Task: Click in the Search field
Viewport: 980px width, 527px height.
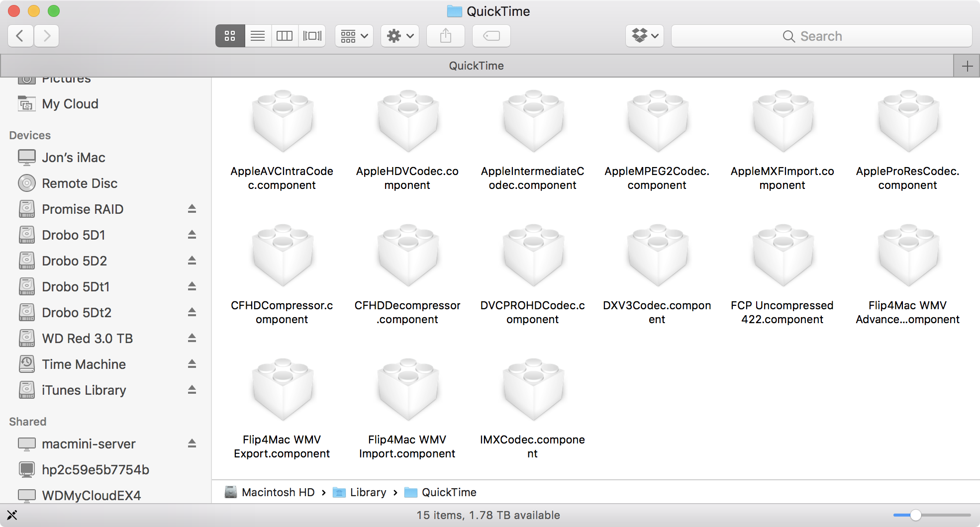Action: 822,36
